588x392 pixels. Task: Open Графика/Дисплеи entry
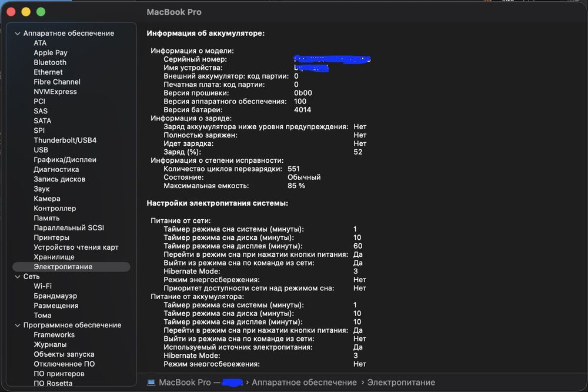pyautogui.click(x=65, y=160)
